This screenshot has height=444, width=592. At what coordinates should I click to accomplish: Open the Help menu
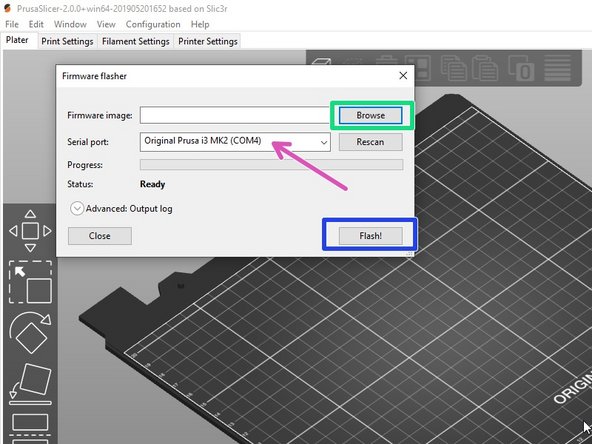click(x=200, y=24)
